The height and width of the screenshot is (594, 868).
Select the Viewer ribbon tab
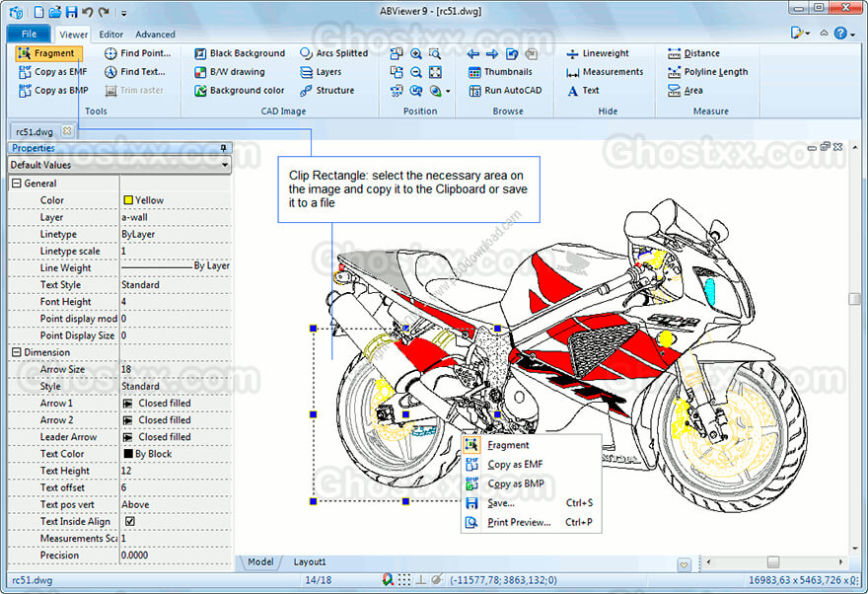pyautogui.click(x=74, y=35)
